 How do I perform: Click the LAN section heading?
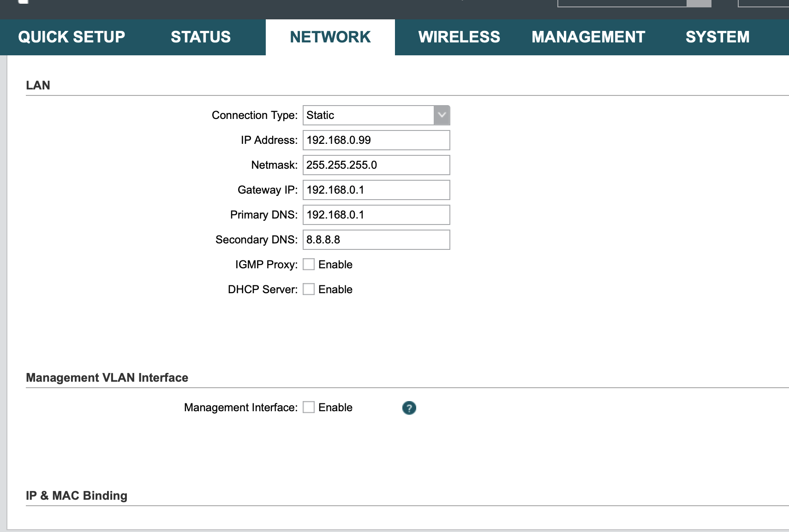tap(38, 85)
